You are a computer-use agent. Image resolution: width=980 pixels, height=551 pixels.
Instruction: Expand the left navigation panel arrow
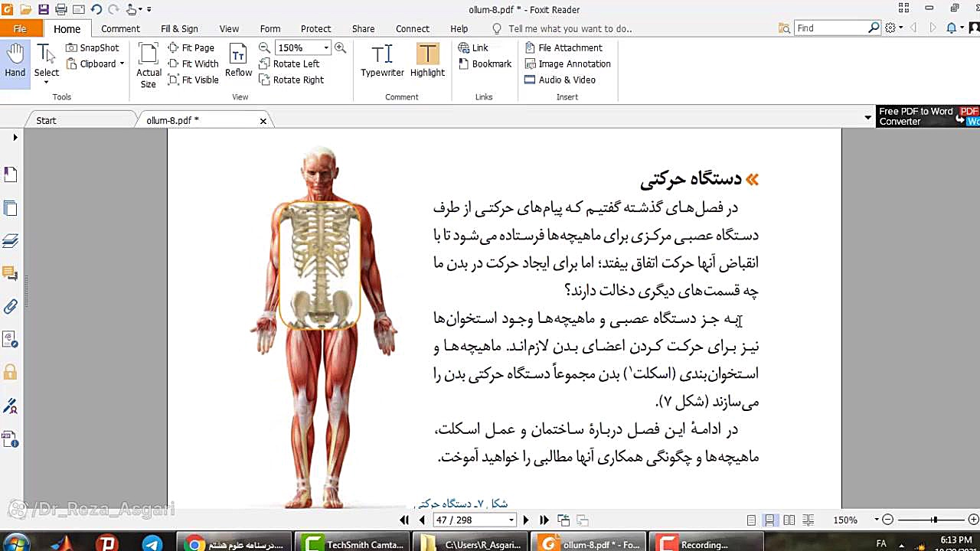(x=15, y=138)
